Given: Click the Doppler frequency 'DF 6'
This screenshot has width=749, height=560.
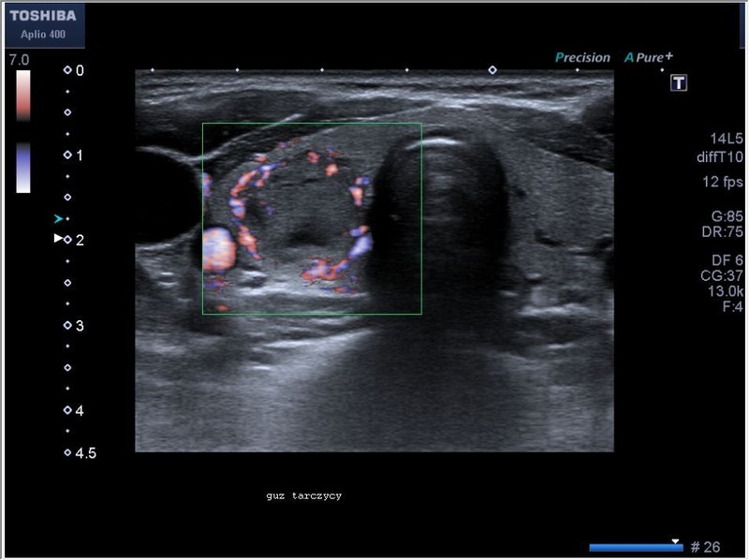Looking at the screenshot, I should coord(727,260).
